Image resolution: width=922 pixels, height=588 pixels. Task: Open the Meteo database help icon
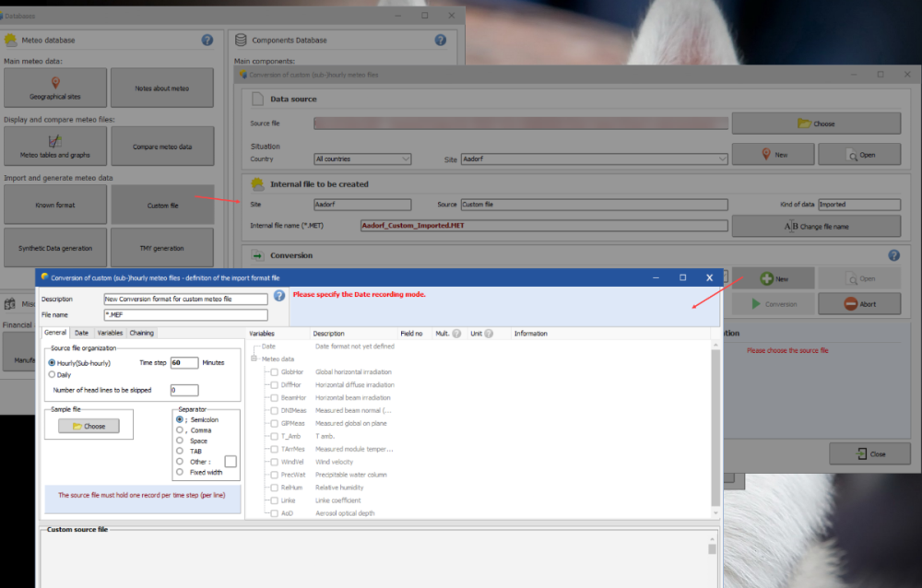tap(207, 41)
